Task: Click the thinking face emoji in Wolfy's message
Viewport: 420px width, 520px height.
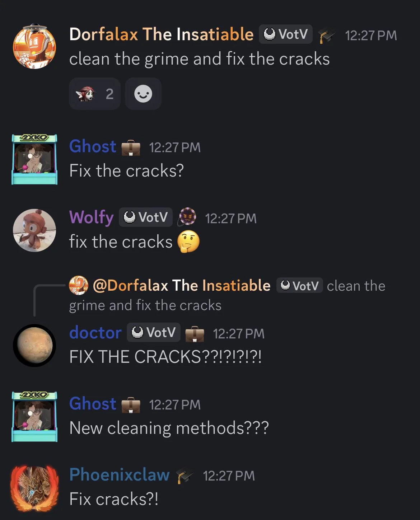Action: [188, 242]
